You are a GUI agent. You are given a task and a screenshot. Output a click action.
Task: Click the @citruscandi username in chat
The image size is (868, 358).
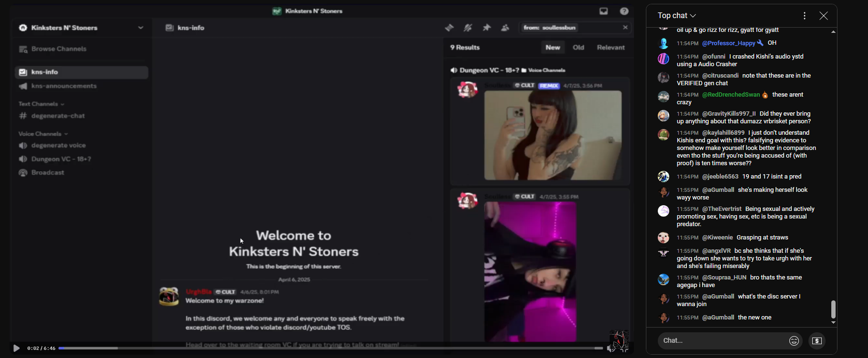(720, 76)
